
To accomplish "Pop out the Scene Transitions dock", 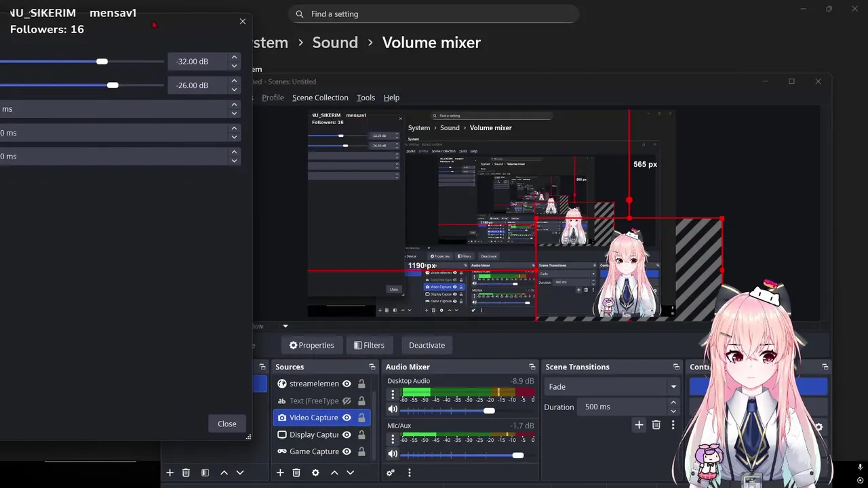I will click(676, 367).
